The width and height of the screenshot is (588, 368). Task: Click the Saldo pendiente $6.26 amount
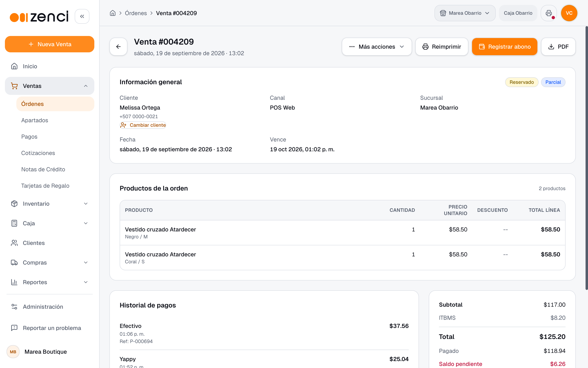click(558, 364)
